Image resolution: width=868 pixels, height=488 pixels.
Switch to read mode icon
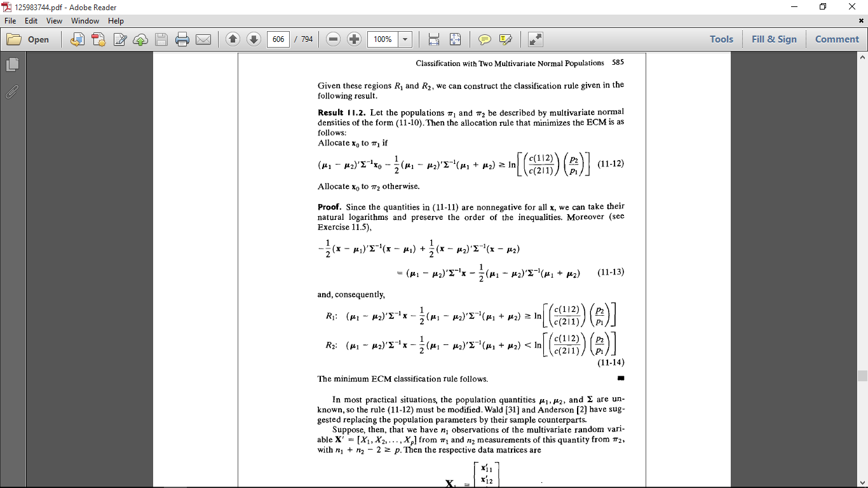pos(536,39)
